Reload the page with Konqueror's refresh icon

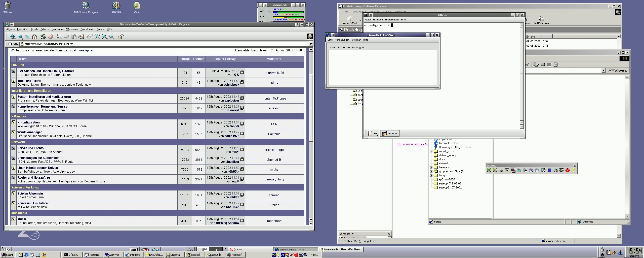pyautogui.click(x=43, y=37)
